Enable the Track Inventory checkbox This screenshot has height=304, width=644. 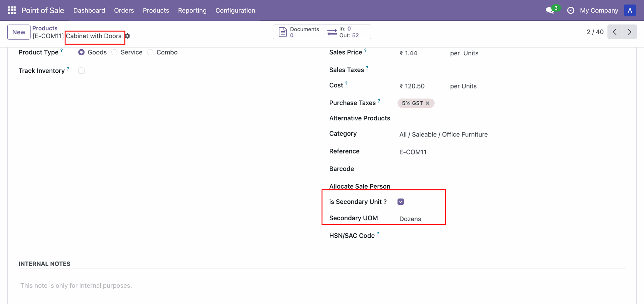point(81,71)
